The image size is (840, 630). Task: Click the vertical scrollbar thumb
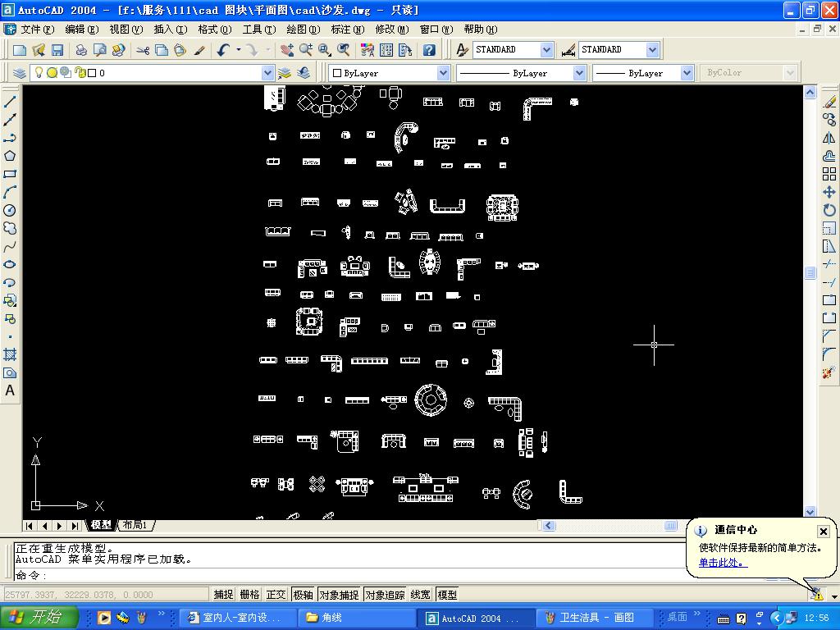[x=810, y=272]
